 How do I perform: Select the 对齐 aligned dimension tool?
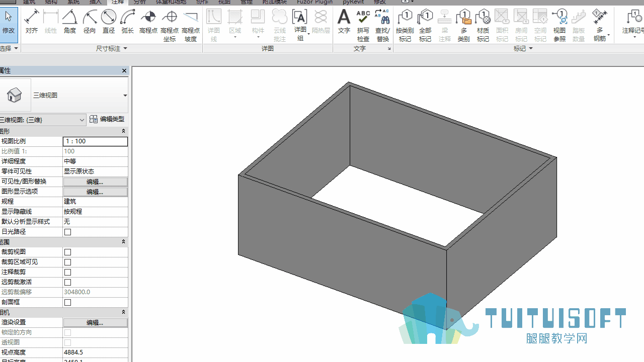coord(32,22)
